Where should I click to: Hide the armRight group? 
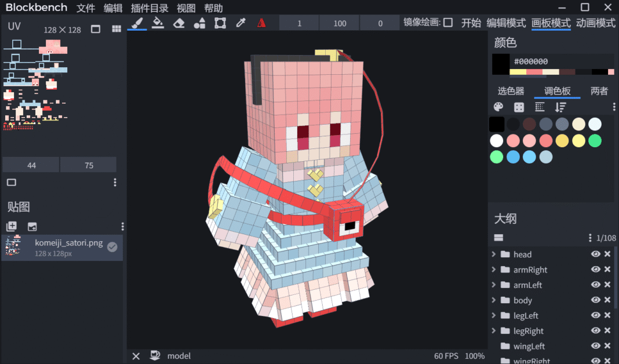pos(596,270)
